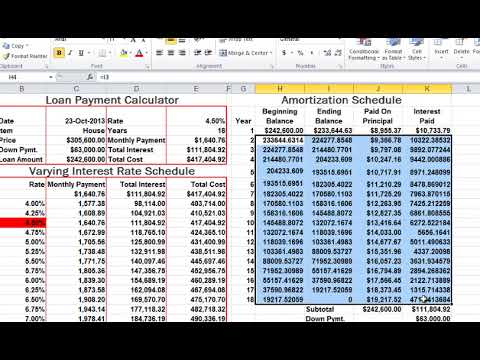This screenshot has height=360, width=480.
Task: Open Conditional Formatting
Action: [x=364, y=50]
